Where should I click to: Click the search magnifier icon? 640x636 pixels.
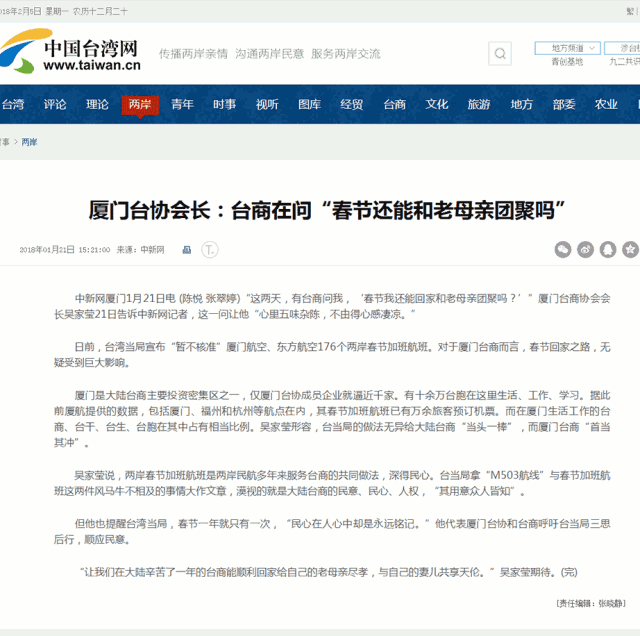point(500,54)
